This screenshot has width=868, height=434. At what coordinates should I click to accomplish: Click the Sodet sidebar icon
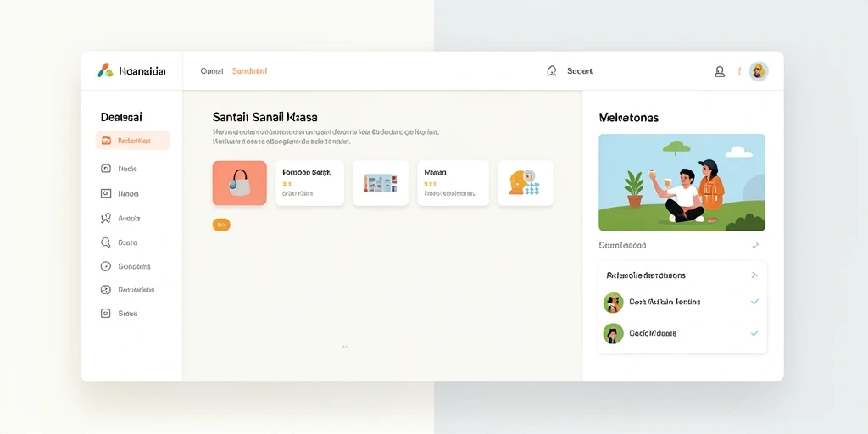tap(106, 314)
